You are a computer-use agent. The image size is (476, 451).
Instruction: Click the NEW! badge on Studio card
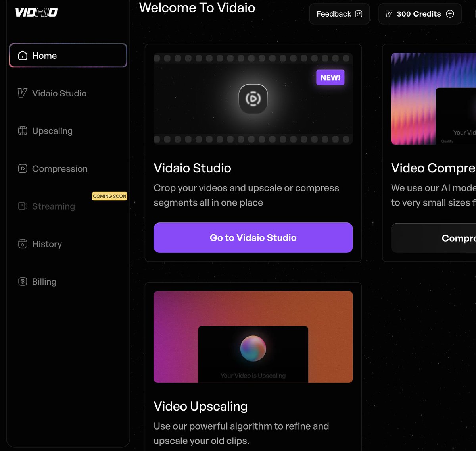pos(330,78)
